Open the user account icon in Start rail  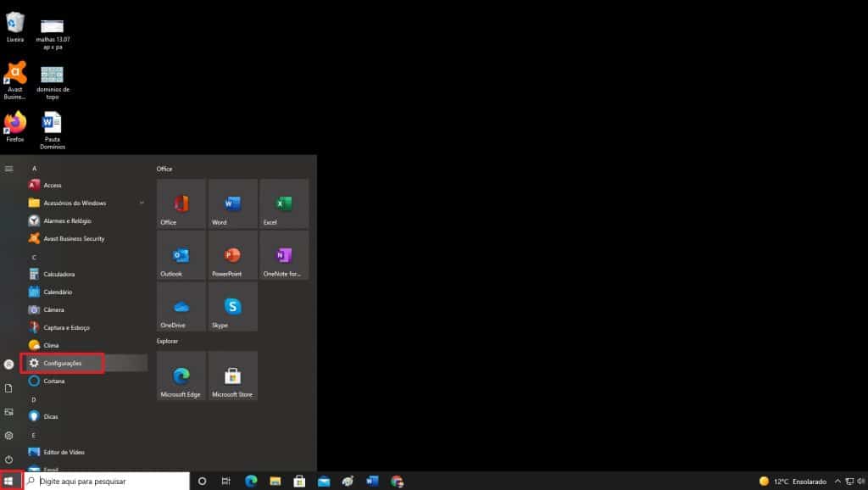[x=8, y=365]
